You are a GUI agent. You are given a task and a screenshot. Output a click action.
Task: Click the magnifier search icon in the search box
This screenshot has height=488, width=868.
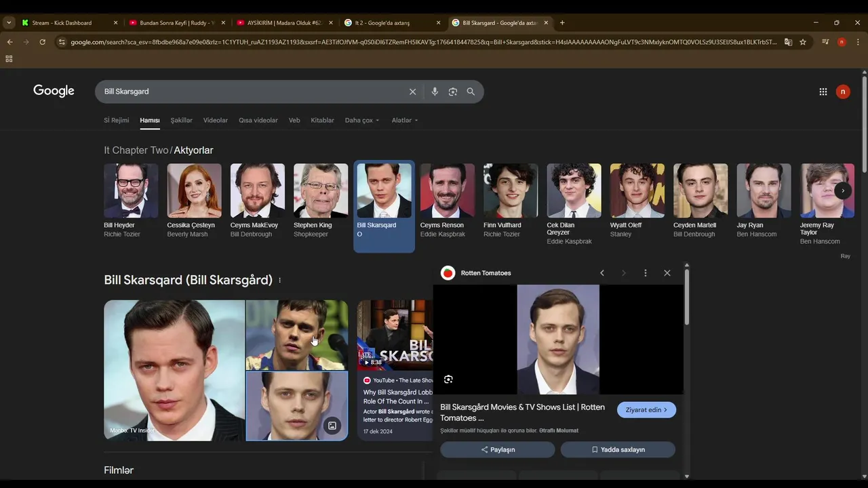[471, 91]
